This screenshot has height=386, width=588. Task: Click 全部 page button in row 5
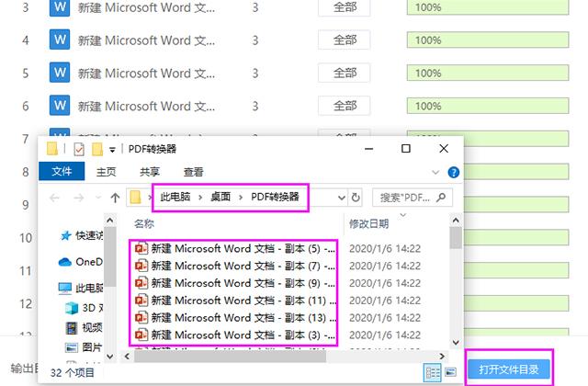coord(345,73)
